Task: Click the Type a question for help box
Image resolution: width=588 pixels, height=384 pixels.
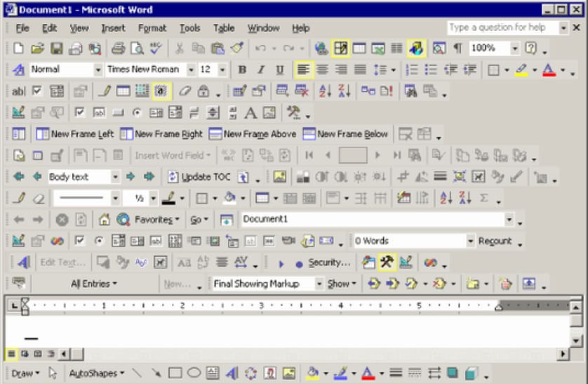Action: point(502,28)
